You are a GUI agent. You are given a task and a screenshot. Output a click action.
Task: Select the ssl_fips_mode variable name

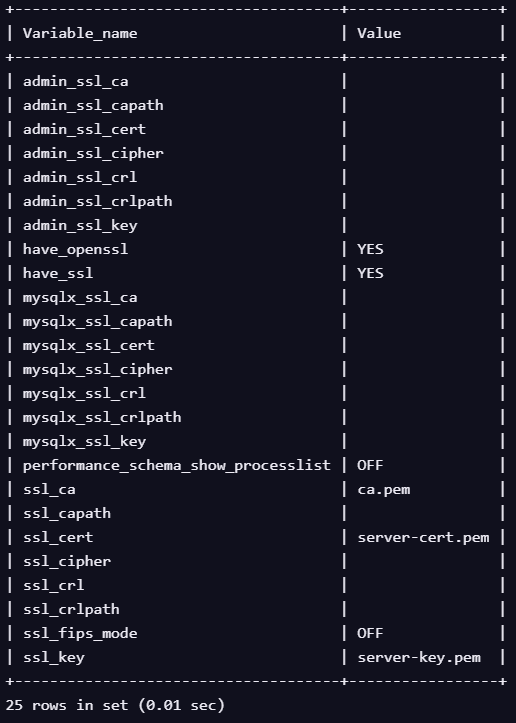pyautogui.click(x=80, y=633)
